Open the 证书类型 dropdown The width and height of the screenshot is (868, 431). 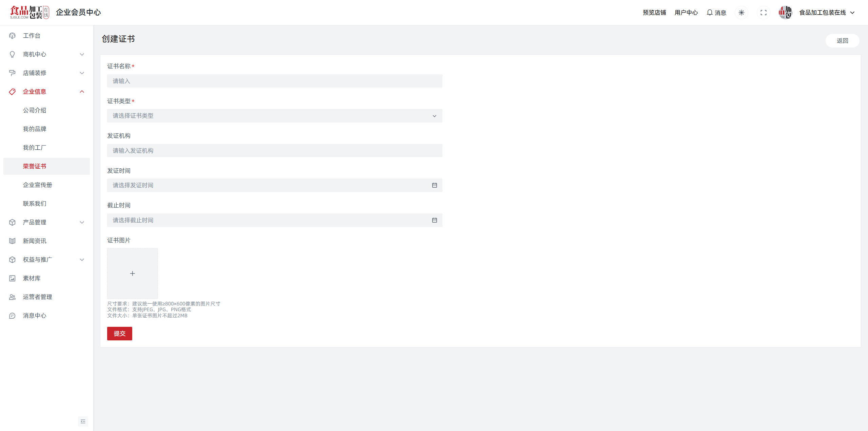click(x=275, y=116)
